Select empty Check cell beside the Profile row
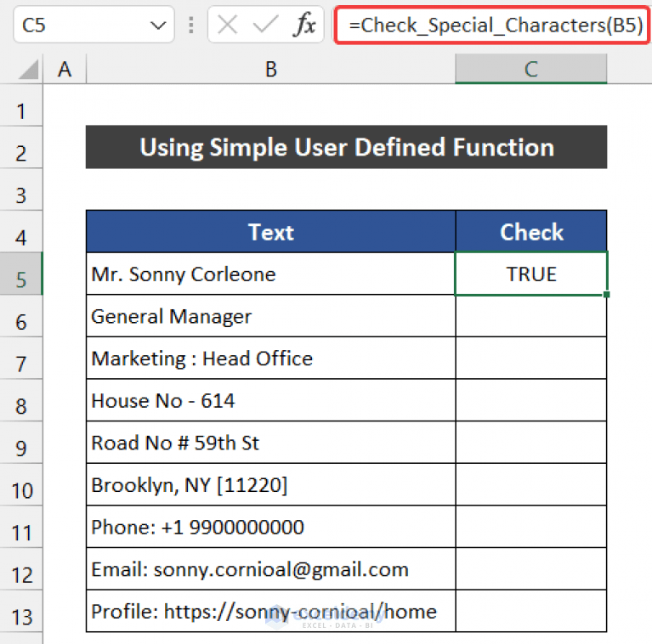Viewport: 652px width, 644px height. tap(531, 611)
